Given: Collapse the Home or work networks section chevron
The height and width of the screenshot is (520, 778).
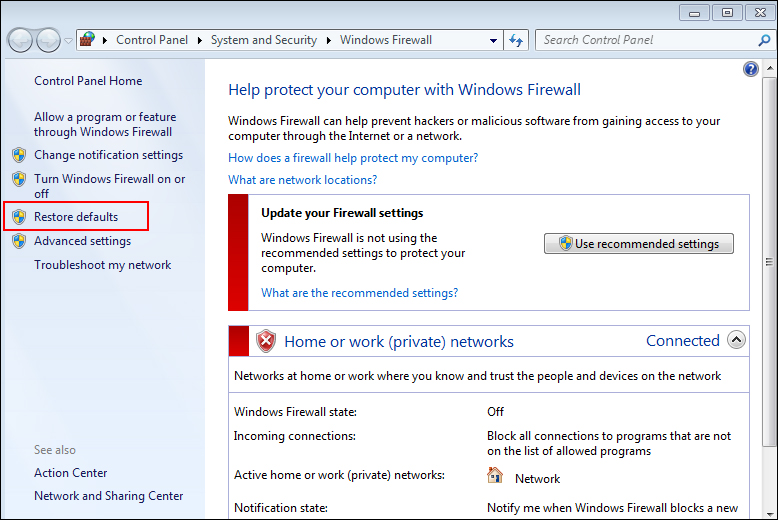Looking at the screenshot, I should coord(736,340).
